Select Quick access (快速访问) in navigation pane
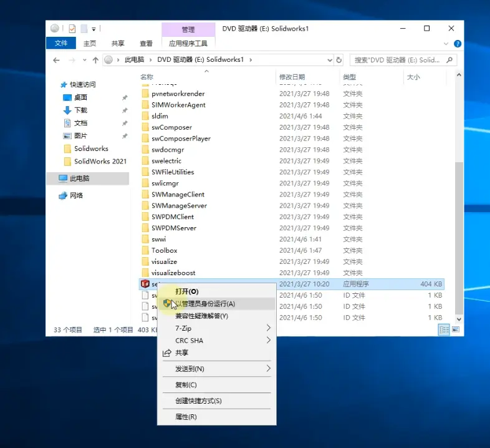The image size is (490, 448). [82, 84]
